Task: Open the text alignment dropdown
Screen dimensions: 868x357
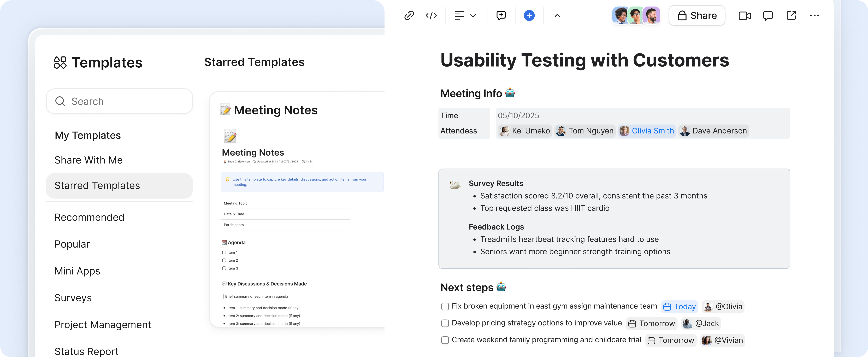Action: tap(465, 15)
